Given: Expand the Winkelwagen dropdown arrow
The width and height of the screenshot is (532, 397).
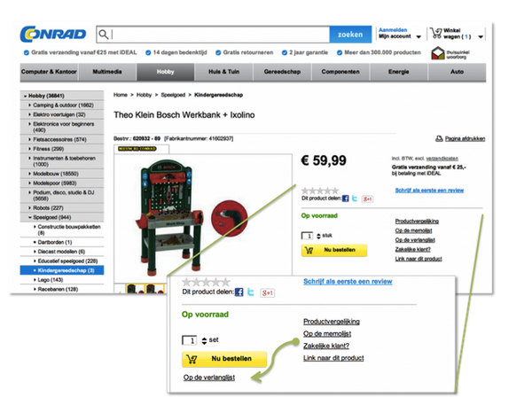Looking at the screenshot, I should coord(481,36).
